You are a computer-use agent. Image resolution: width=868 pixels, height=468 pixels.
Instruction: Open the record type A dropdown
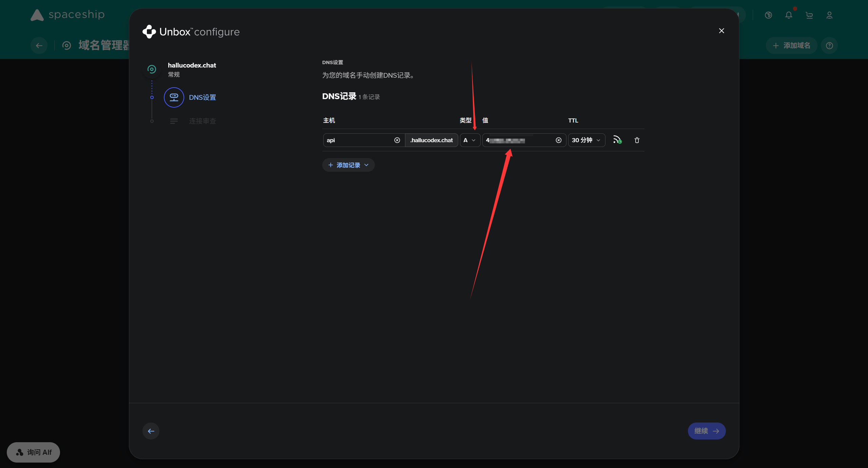470,140
